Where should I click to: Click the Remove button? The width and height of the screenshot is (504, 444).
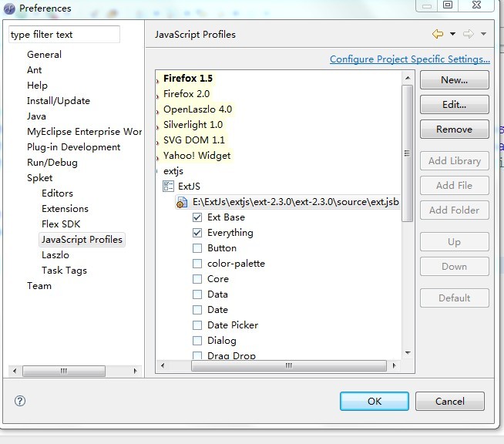coord(454,129)
